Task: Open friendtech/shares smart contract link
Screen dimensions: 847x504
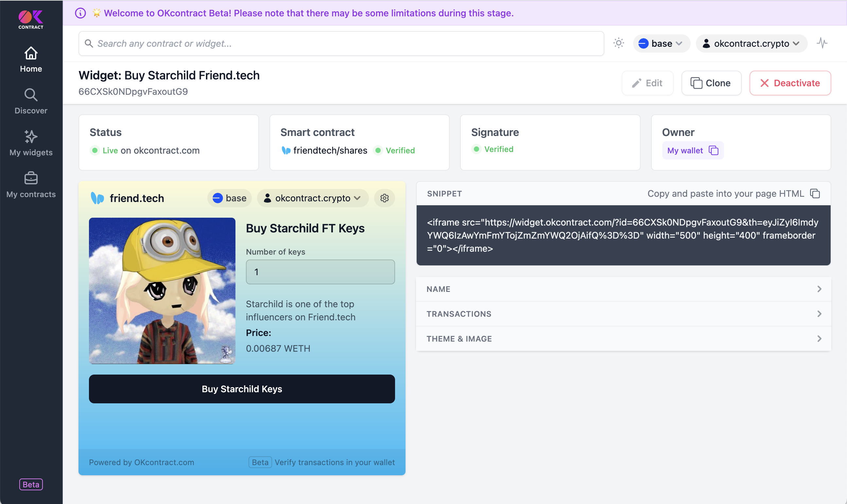Action: pyautogui.click(x=330, y=150)
